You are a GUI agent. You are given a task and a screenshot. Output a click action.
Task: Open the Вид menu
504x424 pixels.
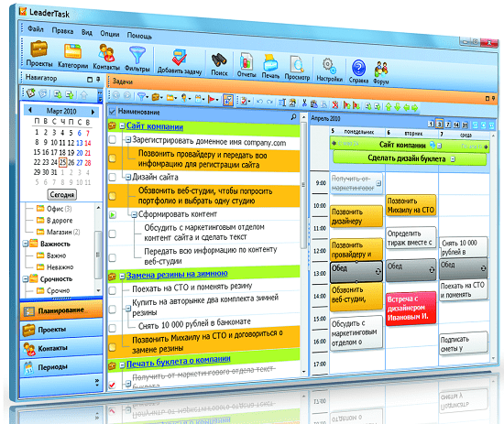click(x=86, y=32)
